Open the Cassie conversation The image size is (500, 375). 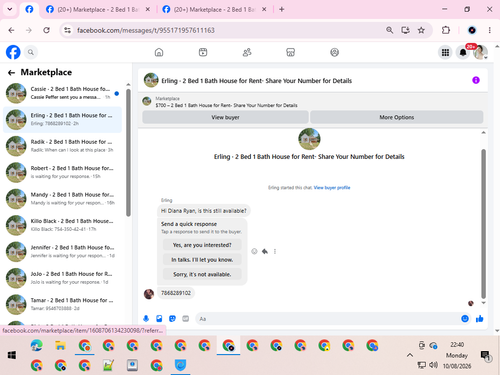62,93
